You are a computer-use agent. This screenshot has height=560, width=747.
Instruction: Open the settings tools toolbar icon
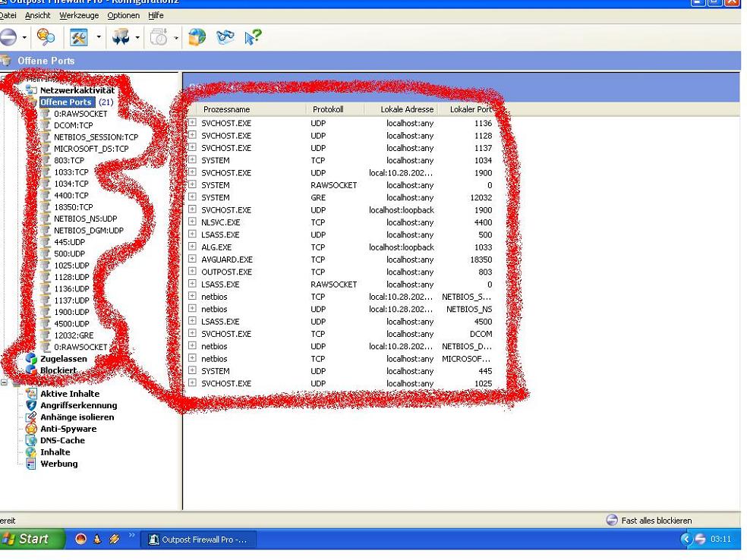(x=79, y=37)
